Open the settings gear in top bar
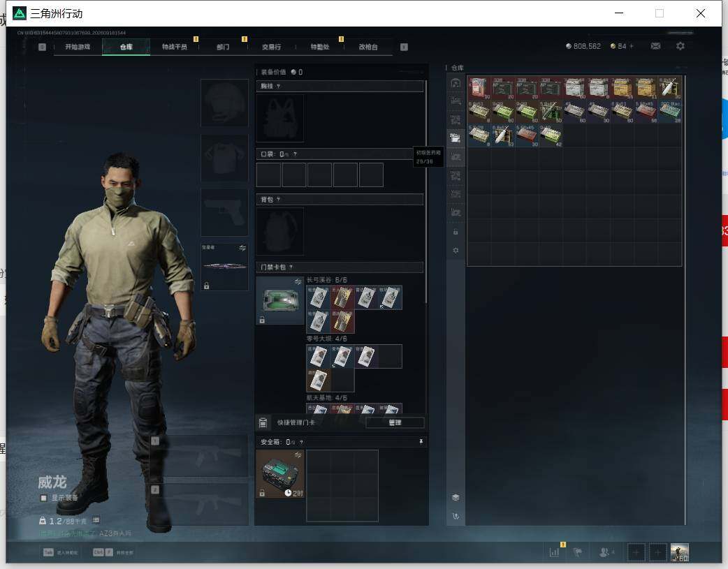 pos(680,46)
